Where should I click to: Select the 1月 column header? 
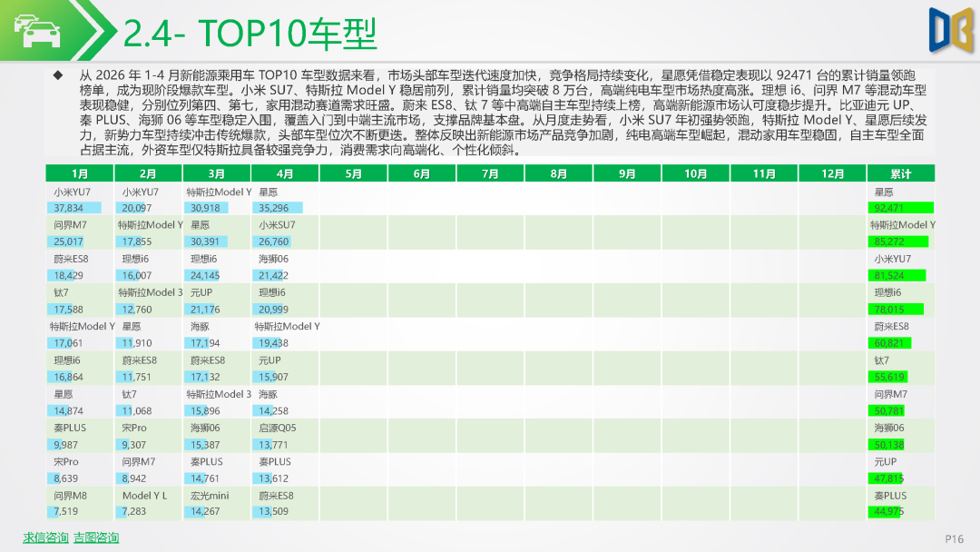pyautogui.click(x=79, y=173)
